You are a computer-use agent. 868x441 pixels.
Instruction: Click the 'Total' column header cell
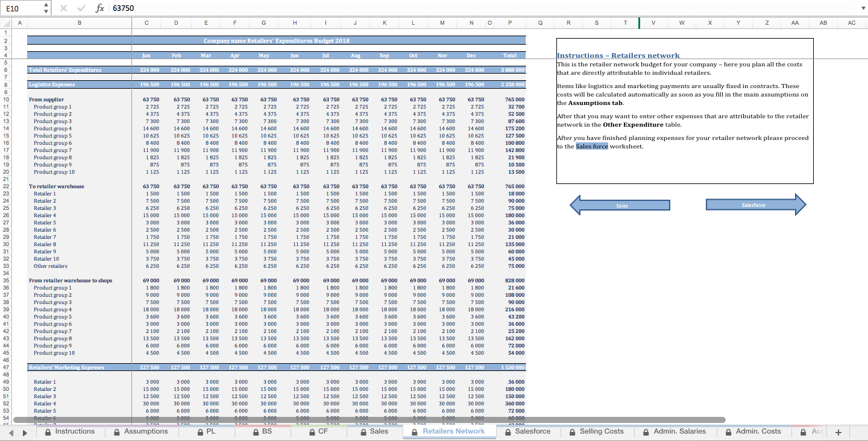(x=510, y=56)
